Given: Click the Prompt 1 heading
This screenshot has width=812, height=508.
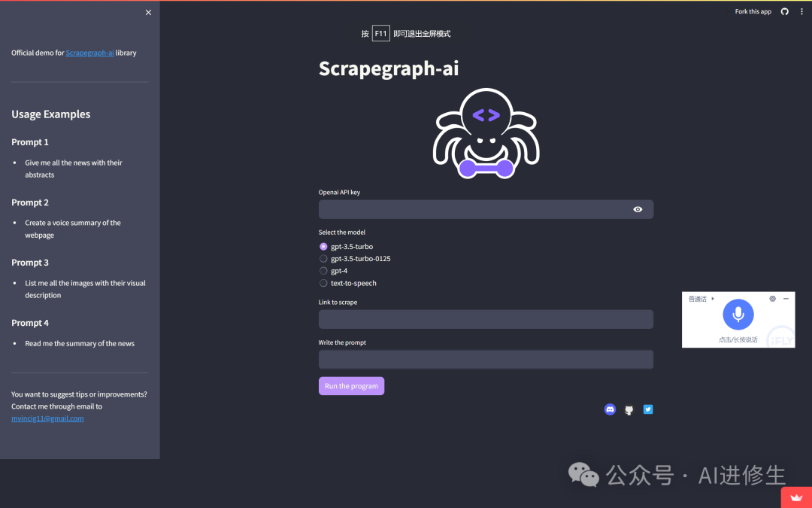Looking at the screenshot, I should tap(30, 142).
